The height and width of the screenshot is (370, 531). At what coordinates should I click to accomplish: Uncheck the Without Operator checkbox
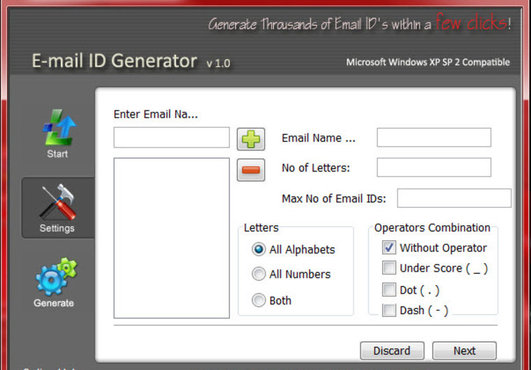click(x=389, y=247)
